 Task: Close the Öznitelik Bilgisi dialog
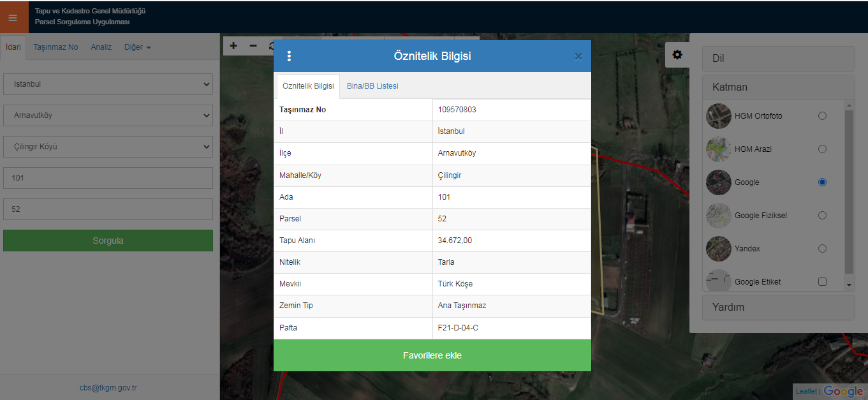click(578, 56)
